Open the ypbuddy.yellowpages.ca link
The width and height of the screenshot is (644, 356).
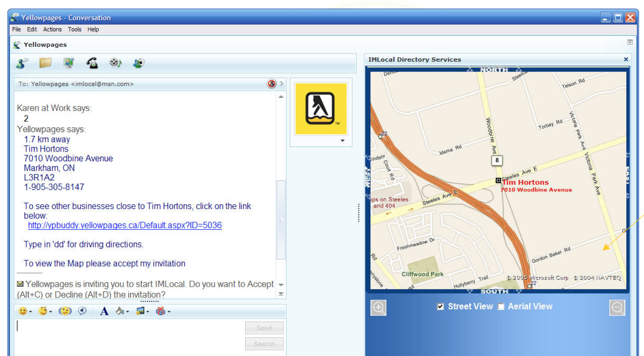pyautogui.click(x=125, y=225)
